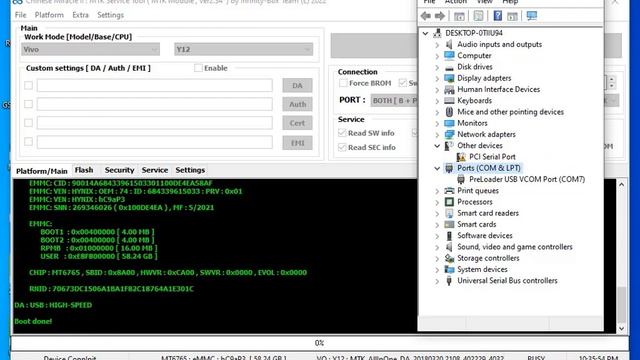Toggle the Read SW info checkbox
This screenshot has height=360, width=640.
click(342, 133)
